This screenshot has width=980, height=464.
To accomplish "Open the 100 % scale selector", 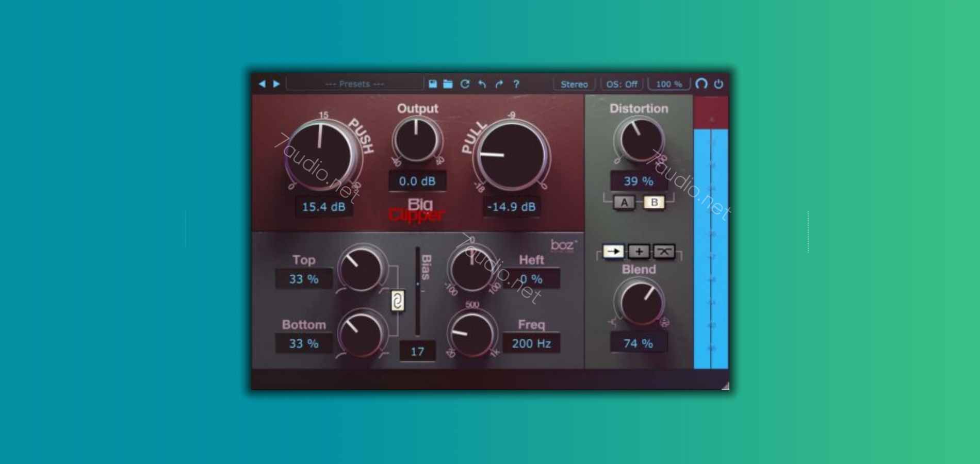I will [x=669, y=84].
